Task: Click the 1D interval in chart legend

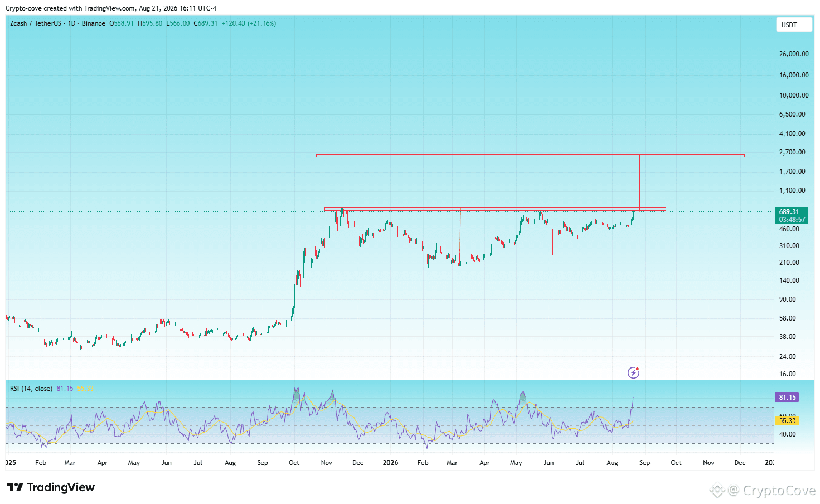Action: (x=71, y=23)
